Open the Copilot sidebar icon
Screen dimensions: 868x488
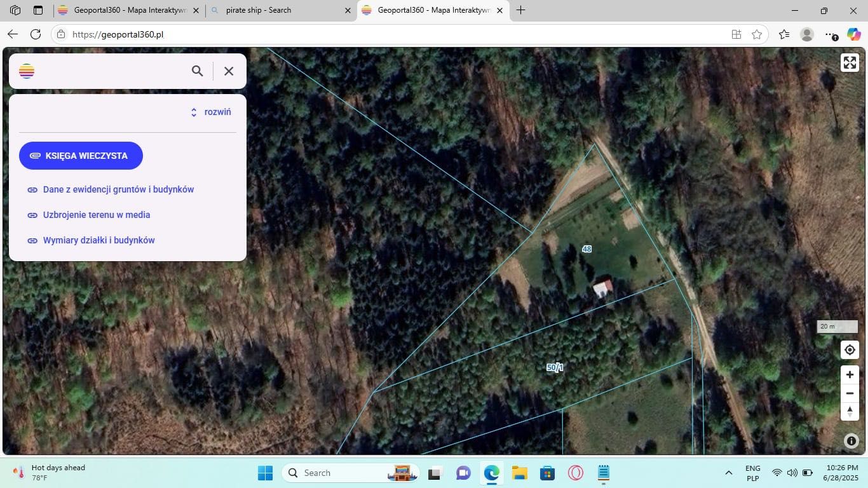tap(853, 34)
